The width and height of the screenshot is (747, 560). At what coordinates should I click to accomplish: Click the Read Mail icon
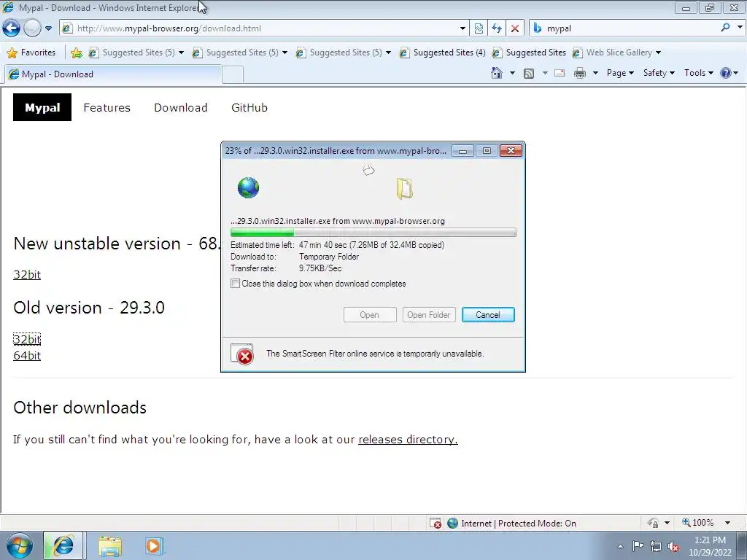coord(560,73)
